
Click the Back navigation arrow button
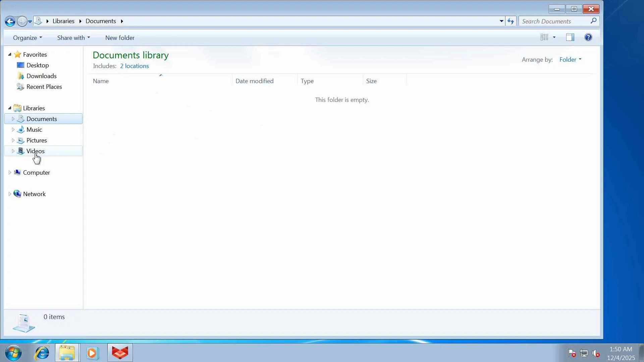[x=10, y=21]
